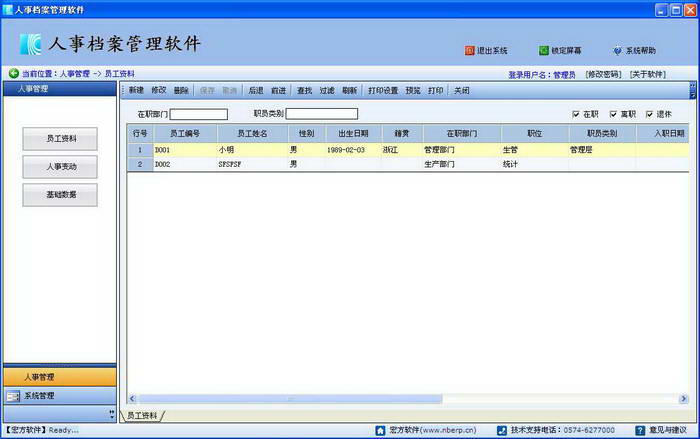Screen dimensions: 700x439
Task: Click the 生产部门 department cell
Action: pyautogui.click(x=462, y=164)
